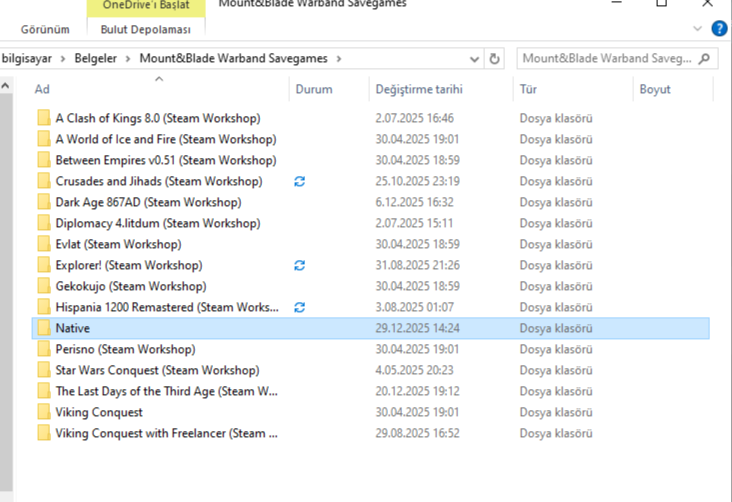Select the A World of Ice and Fire folder name
Screen dimensions: 732x502
click(166, 139)
